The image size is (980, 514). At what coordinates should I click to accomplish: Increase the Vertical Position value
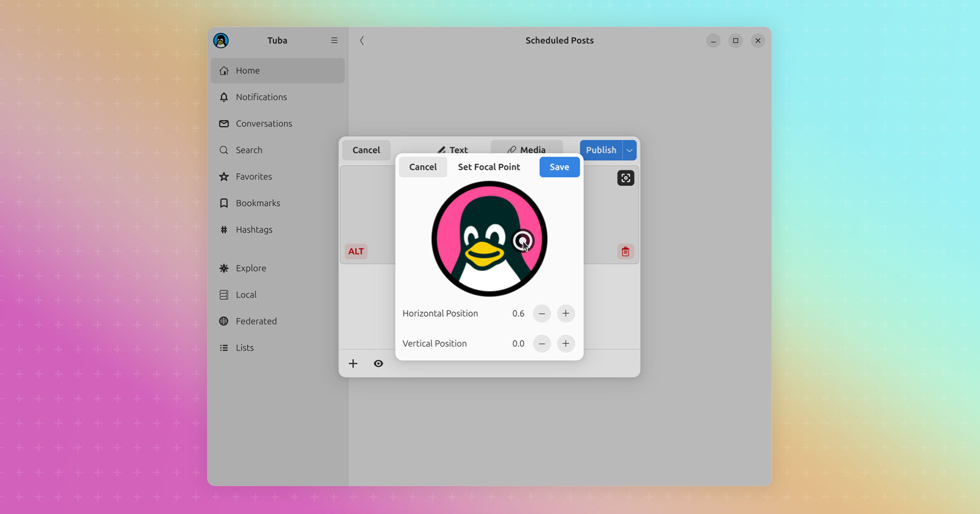(x=566, y=344)
